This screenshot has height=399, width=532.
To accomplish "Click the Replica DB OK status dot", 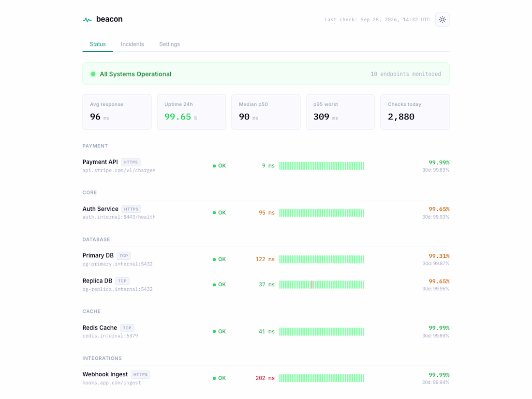I will tap(214, 285).
